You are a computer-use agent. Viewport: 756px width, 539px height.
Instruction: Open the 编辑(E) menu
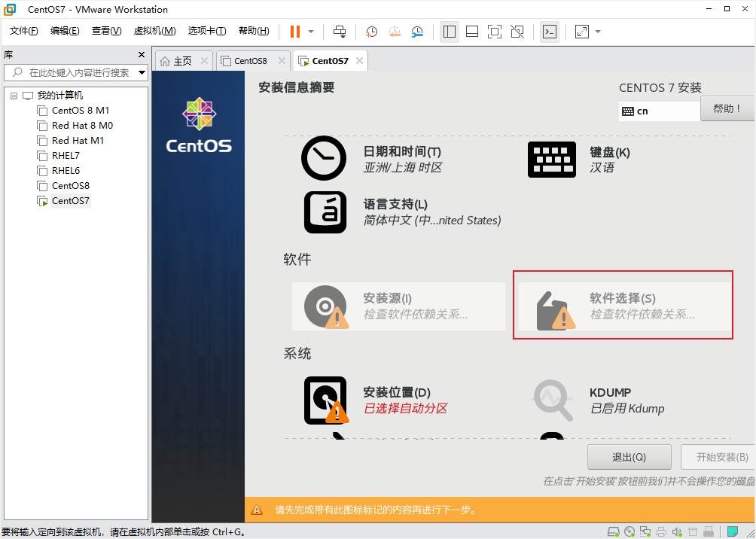click(x=65, y=32)
